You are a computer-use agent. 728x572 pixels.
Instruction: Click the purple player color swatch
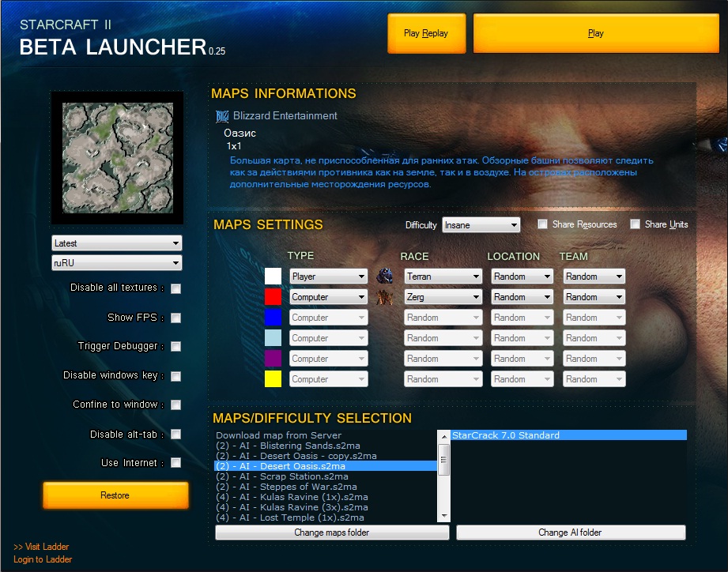273,358
